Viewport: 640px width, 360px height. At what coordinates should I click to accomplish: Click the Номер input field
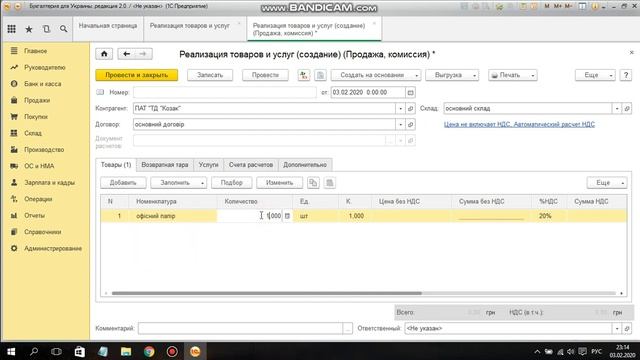point(224,93)
